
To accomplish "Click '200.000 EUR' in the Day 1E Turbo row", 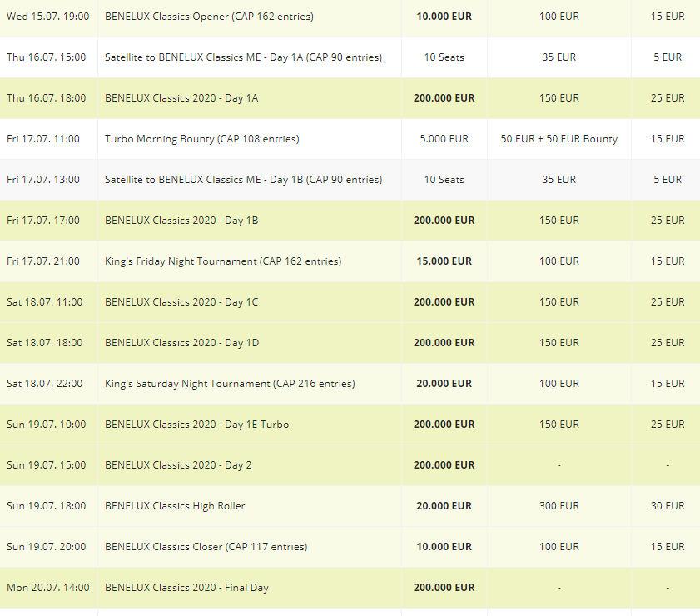I will (444, 424).
